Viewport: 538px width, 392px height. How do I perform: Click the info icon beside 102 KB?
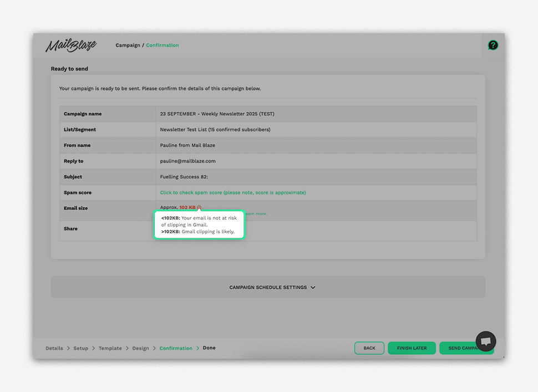(x=199, y=207)
